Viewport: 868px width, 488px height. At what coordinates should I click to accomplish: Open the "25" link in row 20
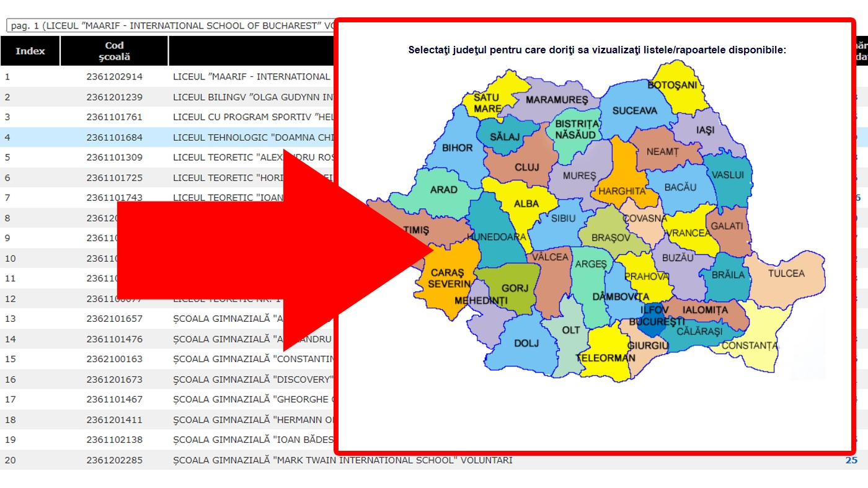click(x=851, y=460)
